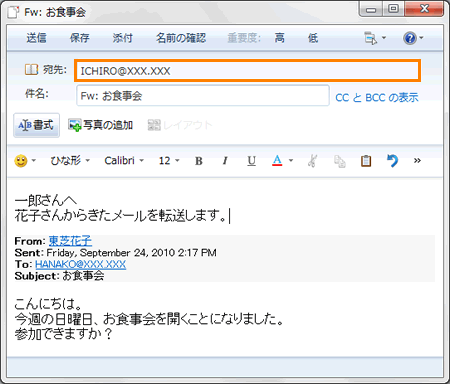The image size is (450, 384).
Task: Toggle bold formatting
Action: click(199, 161)
